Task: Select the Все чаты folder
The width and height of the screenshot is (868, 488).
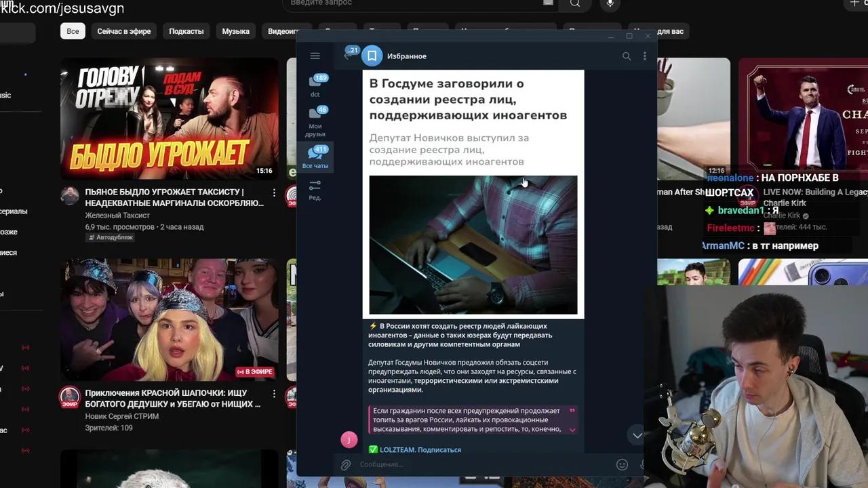Action: 315,157
